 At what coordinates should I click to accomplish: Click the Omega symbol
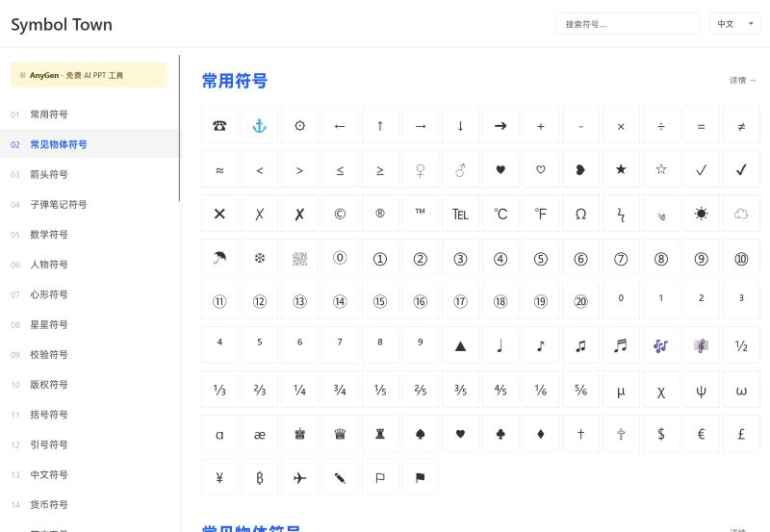(580, 214)
